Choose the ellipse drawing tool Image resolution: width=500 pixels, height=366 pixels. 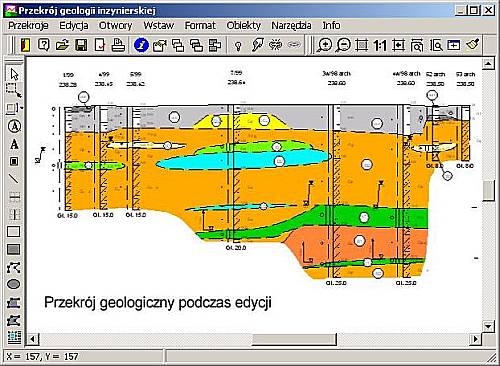tap(14, 284)
